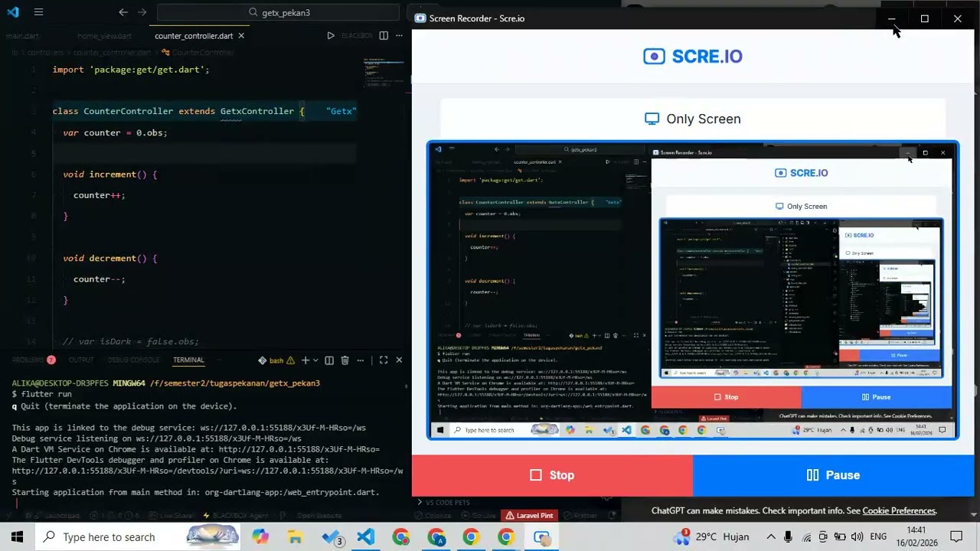This screenshot has width=980, height=551.
Task: Show hidden system tray icons
Action: point(771,537)
